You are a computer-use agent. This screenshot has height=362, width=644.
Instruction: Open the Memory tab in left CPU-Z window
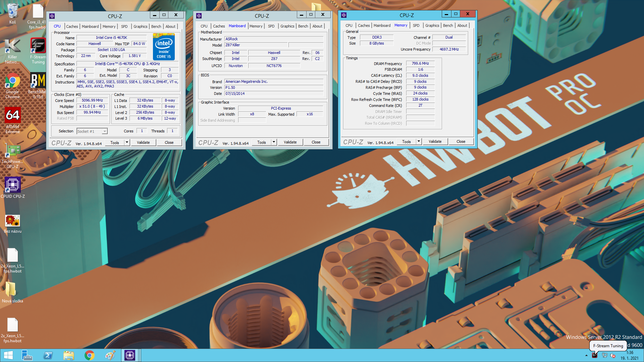click(x=109, y=26)
